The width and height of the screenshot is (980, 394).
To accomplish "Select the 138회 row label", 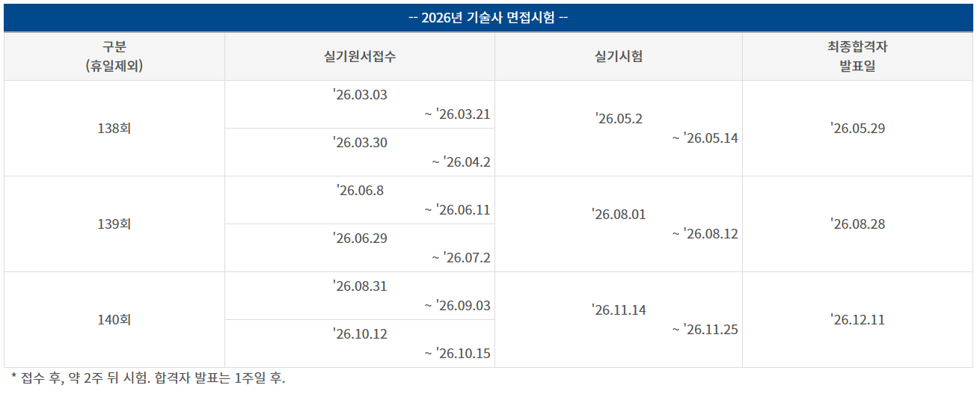I will click(114, 129).
